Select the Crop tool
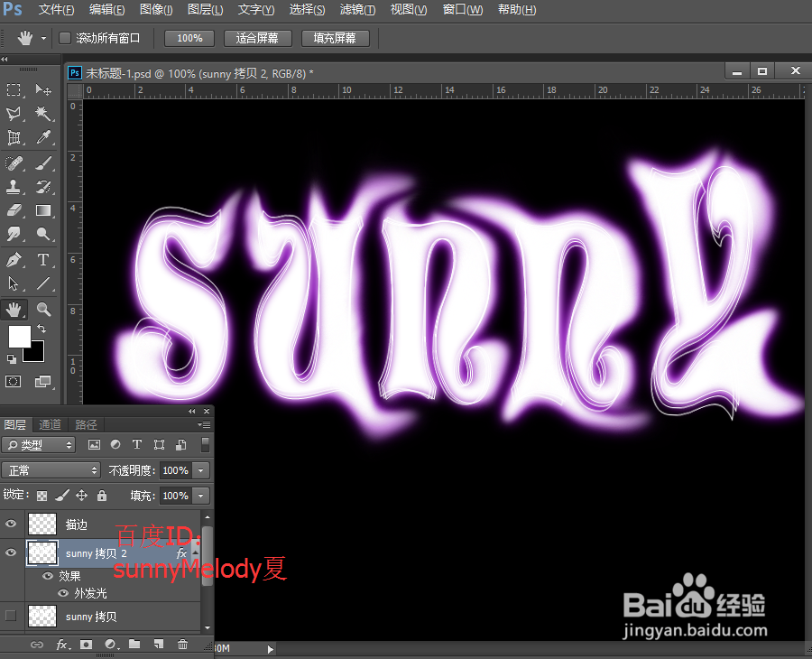This screenshot has width=812, height=659. 14,138
